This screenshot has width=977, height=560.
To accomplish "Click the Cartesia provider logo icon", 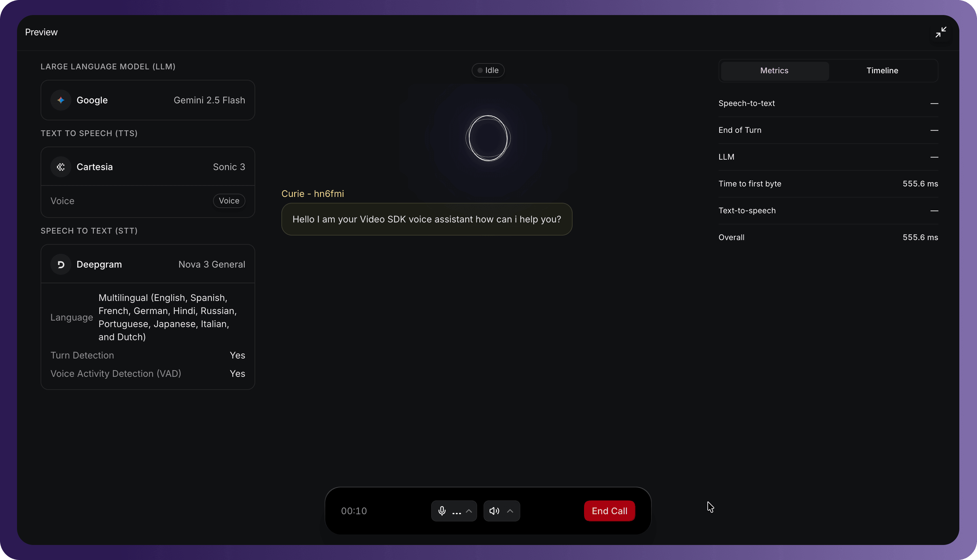I will tap(61, 167).
